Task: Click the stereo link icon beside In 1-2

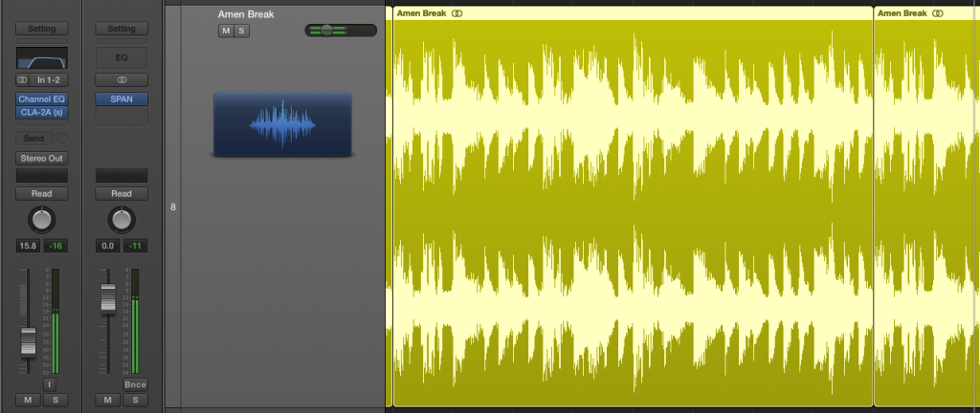Action: (23, 79)
